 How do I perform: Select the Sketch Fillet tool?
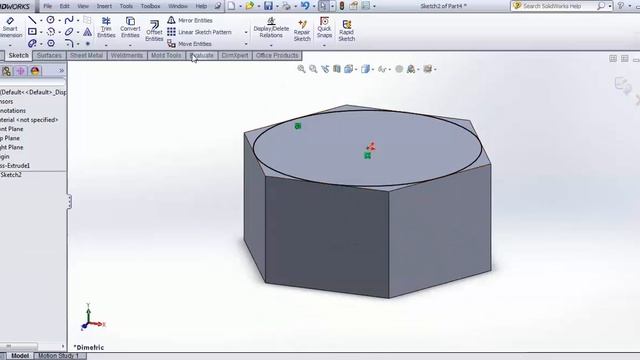point(69,43)
